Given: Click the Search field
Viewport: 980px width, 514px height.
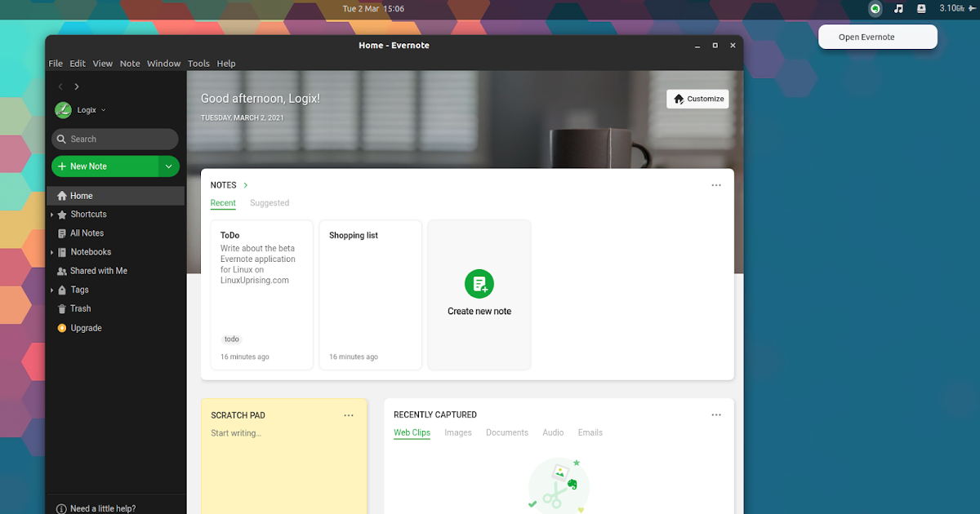Looking at the screenshot, I should pyautogui.click(x=115, y=139).
